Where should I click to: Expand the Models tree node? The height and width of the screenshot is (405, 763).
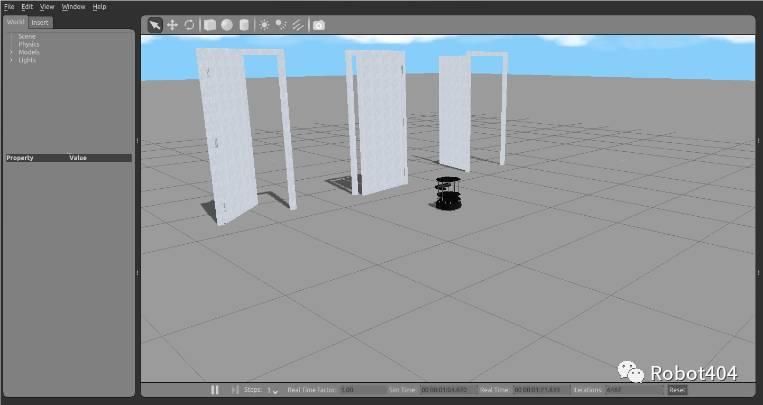pos(11,52)
